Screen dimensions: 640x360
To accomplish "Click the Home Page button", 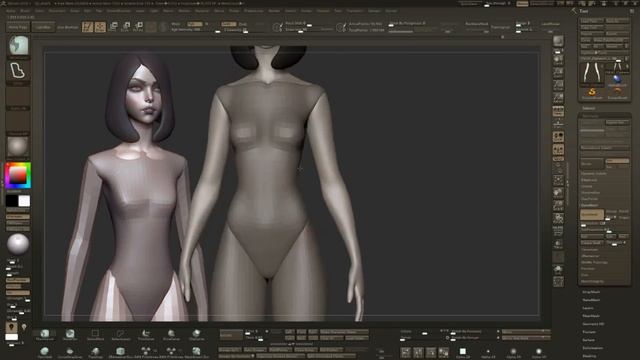I will point(18,27).
